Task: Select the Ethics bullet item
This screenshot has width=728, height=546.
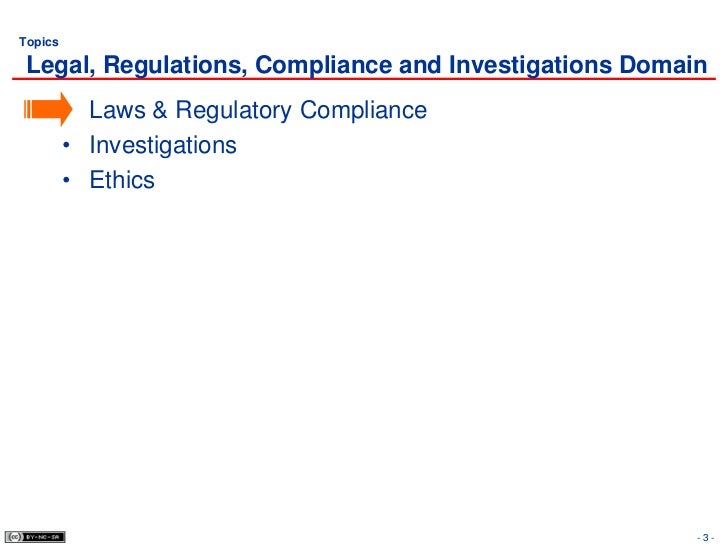Action: coord(122,180)
